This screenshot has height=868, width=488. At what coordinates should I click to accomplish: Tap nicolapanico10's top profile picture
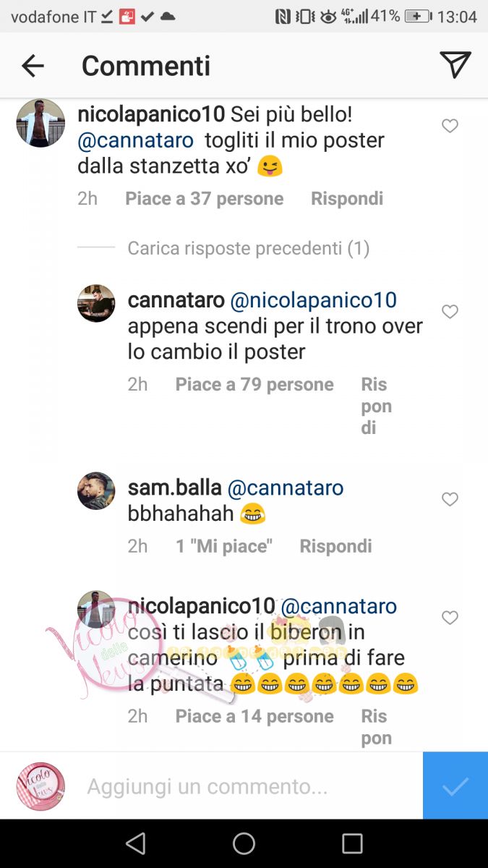(x=40, y=123)
